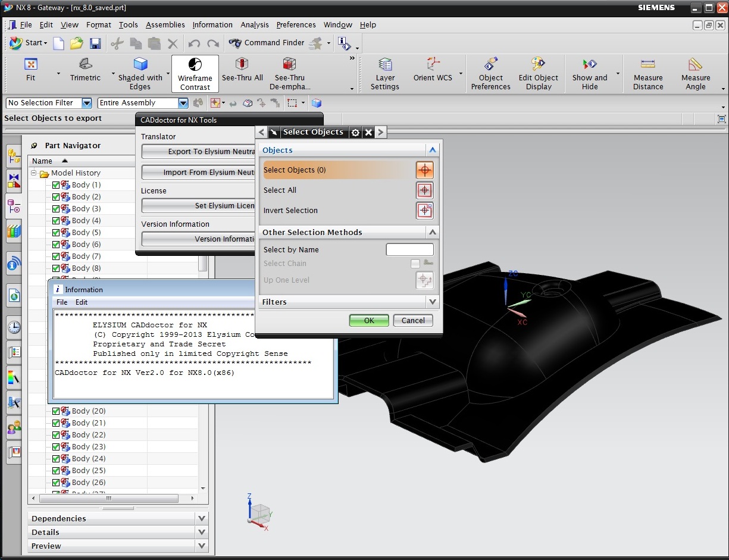Click the Show and Hide tool
Screen dimensions: 729x560
pos(590,74)
